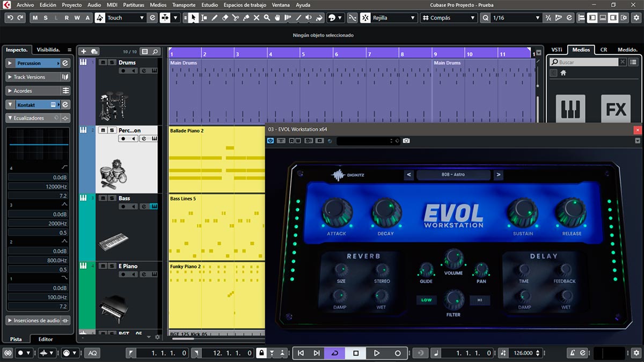Solo the Bass track
Image resolution: width=644 pixels, height=362 pixels.
pos(112,198)
